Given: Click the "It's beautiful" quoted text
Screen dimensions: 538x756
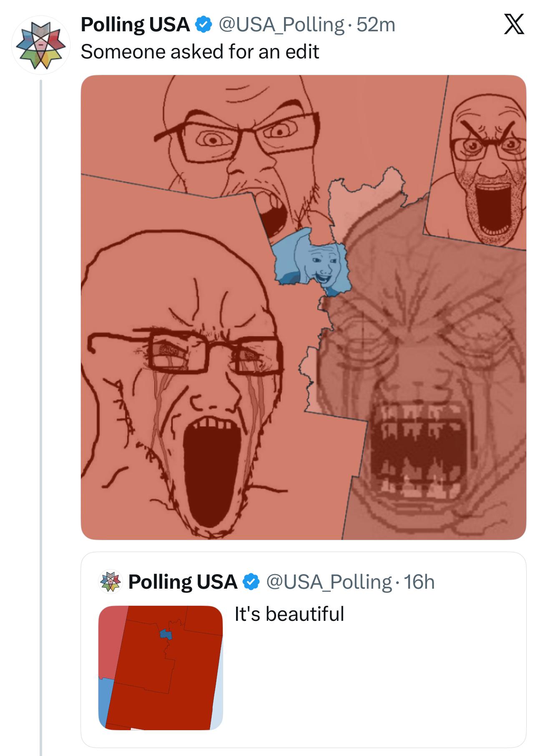Looking at the screenshot, I should point(289,614).
